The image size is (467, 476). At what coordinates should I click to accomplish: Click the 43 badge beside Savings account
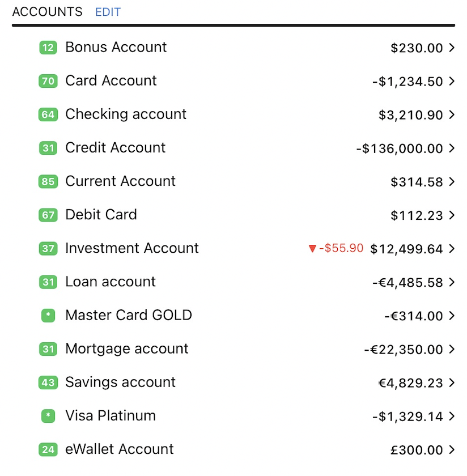48,383
